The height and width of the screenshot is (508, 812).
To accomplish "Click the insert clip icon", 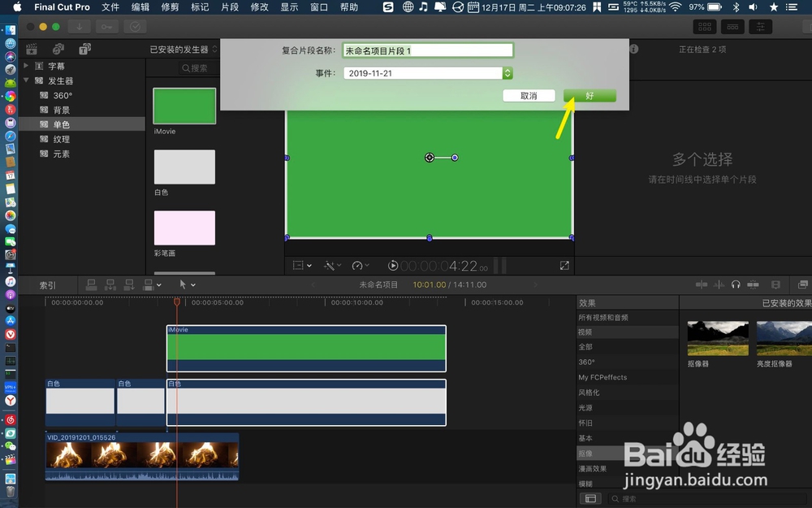I will click(110, 284).
